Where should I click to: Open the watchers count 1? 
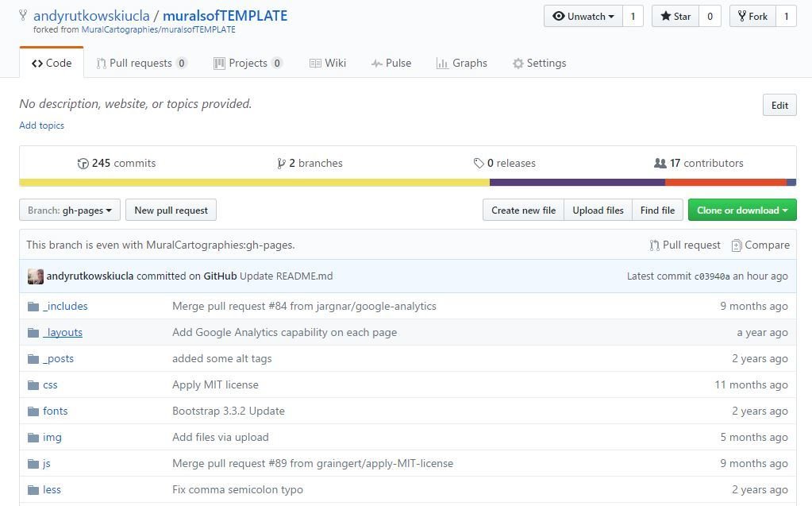pyautogui.click(x=633, y=16)
